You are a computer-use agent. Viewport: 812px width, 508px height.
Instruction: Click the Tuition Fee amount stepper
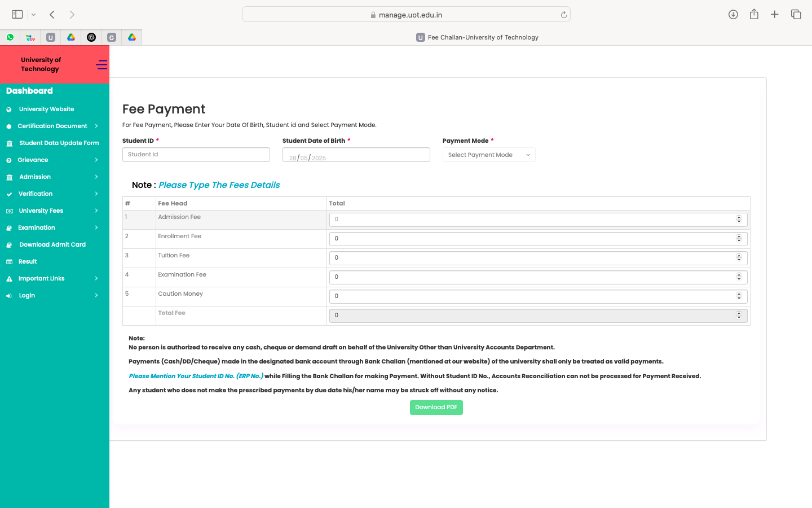tap(739, 257)
